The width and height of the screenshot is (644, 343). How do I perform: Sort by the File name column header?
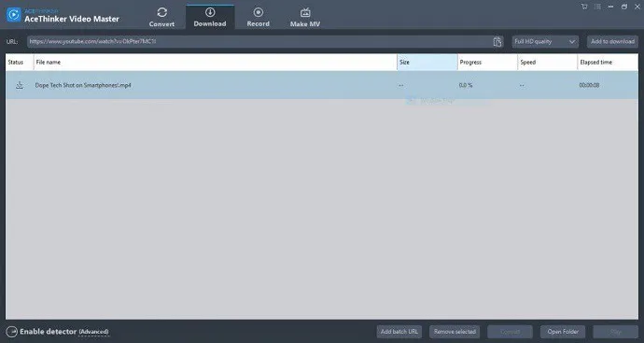pos(216,62)
